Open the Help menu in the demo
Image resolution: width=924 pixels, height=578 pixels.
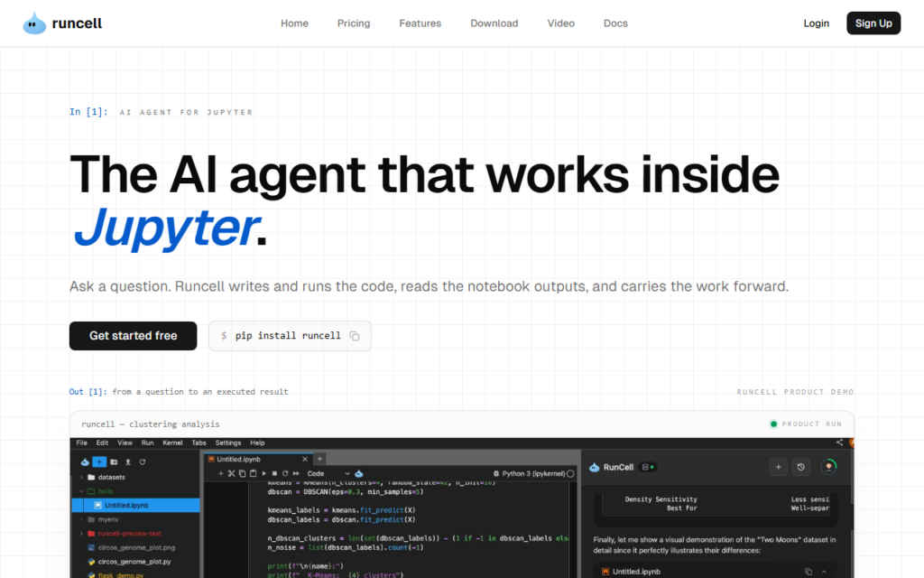click(257, 443)
